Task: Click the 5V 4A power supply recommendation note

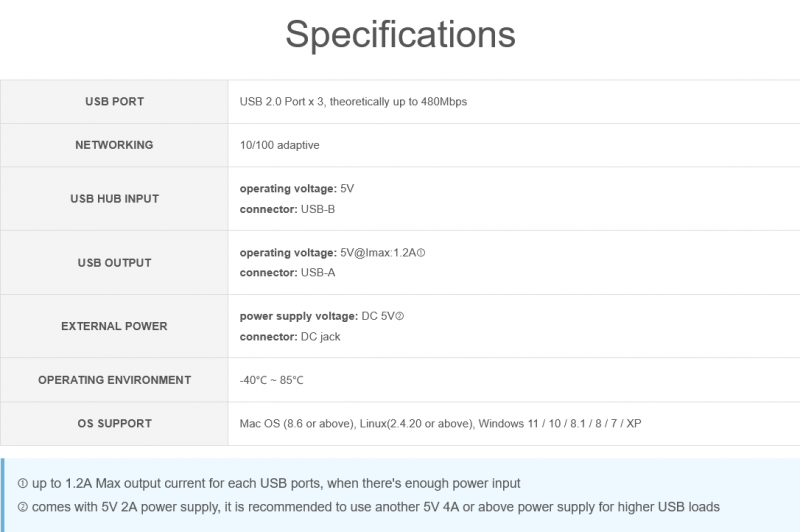Action: tap(375, 507)
